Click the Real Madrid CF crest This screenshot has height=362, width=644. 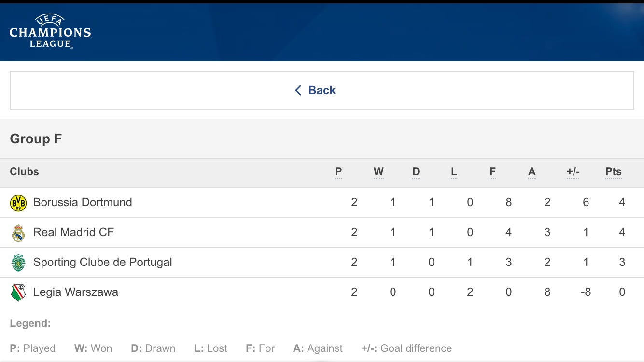pyautogui.click(x=18, y=233)
